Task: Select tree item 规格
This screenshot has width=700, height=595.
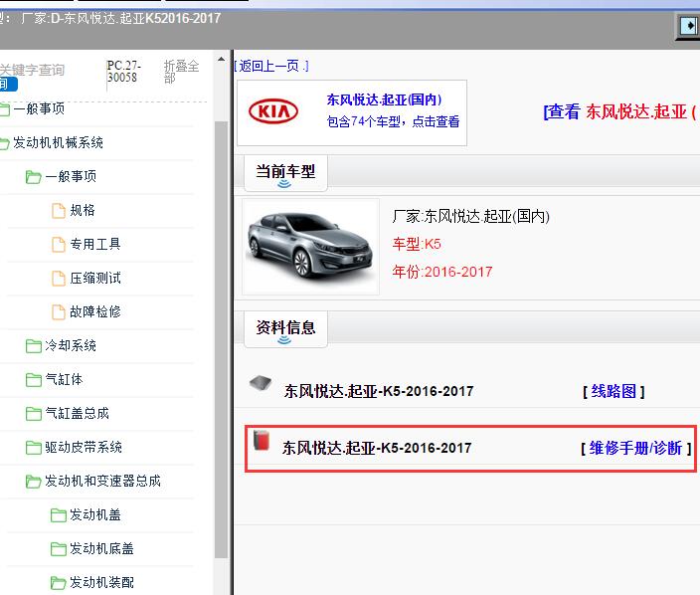Action: click(83, 210)
